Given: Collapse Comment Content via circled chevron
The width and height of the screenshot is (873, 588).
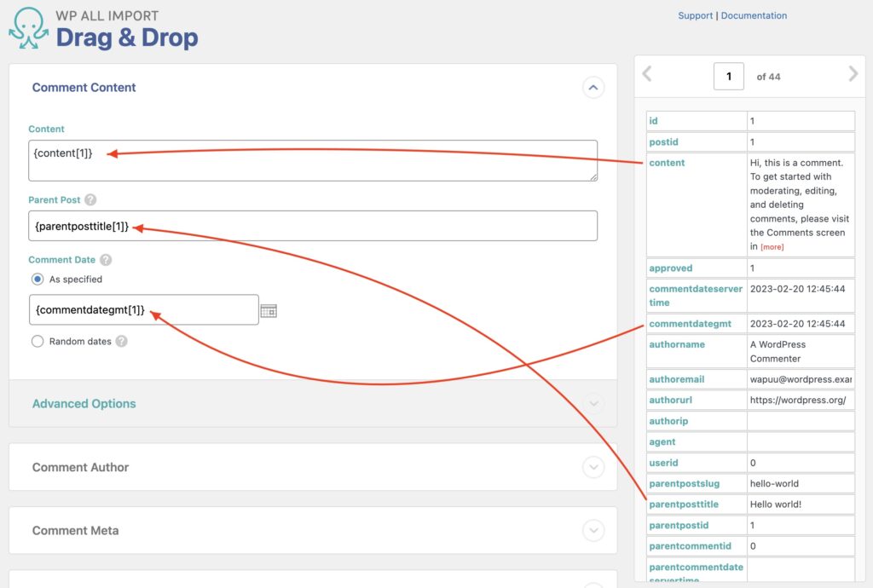Looking at the screenshot, I should coord(593,87).
